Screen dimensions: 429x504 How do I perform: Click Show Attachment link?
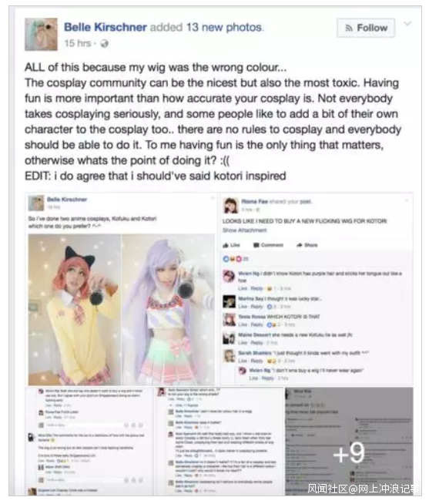coord(245,230)
